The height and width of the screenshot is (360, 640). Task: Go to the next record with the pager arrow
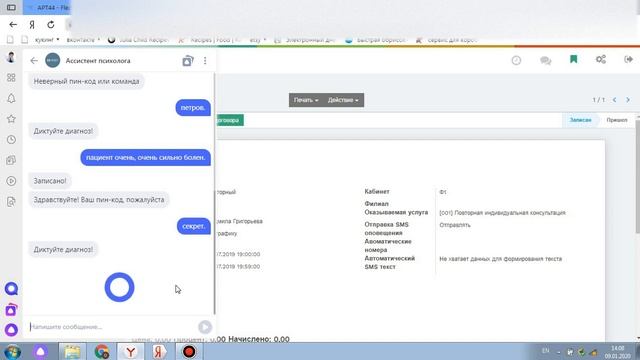coord(628,100)
